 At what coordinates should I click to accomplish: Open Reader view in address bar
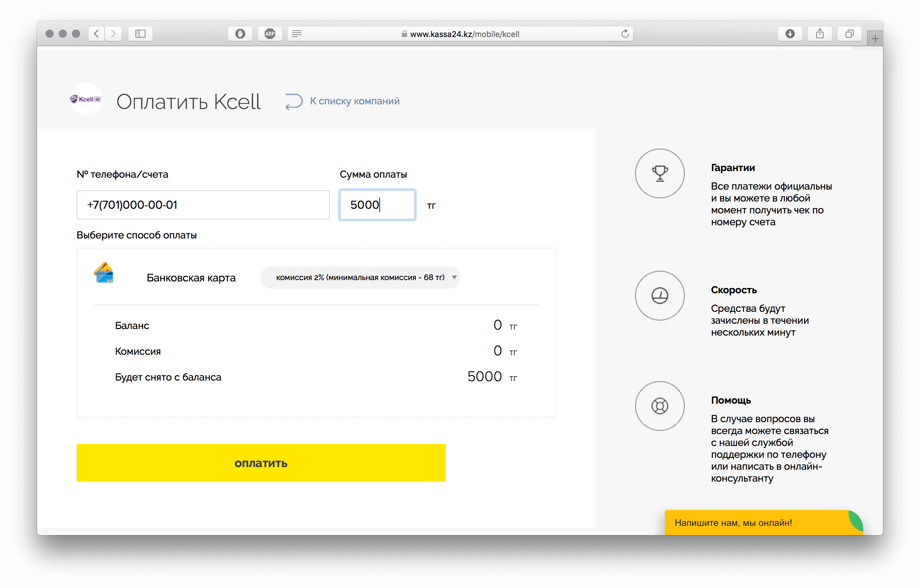point(297,34)
